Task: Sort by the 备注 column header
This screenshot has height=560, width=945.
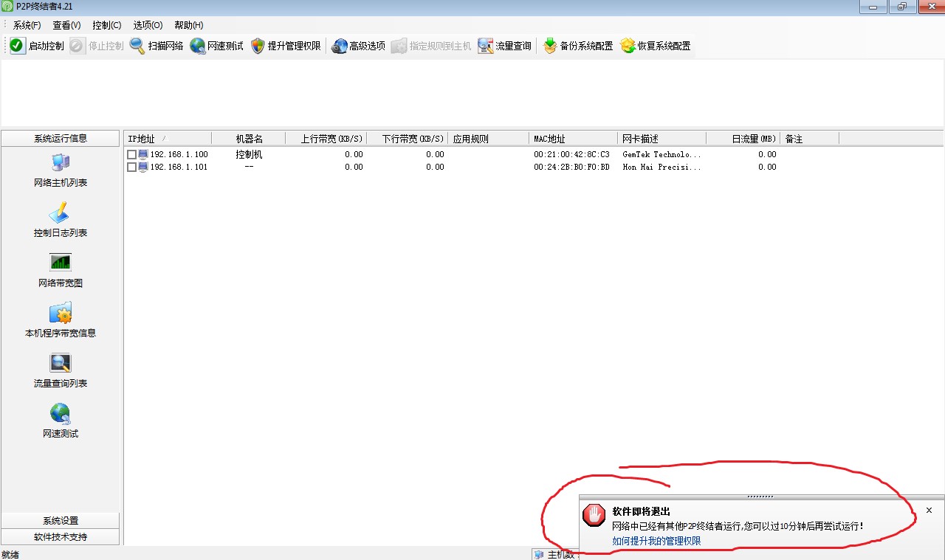Action: click(810, 139)
